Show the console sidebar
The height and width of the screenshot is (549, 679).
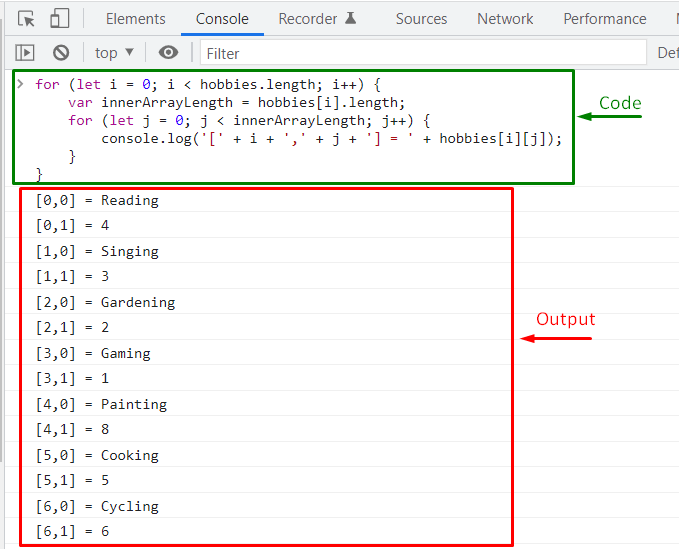pos(25,53)
